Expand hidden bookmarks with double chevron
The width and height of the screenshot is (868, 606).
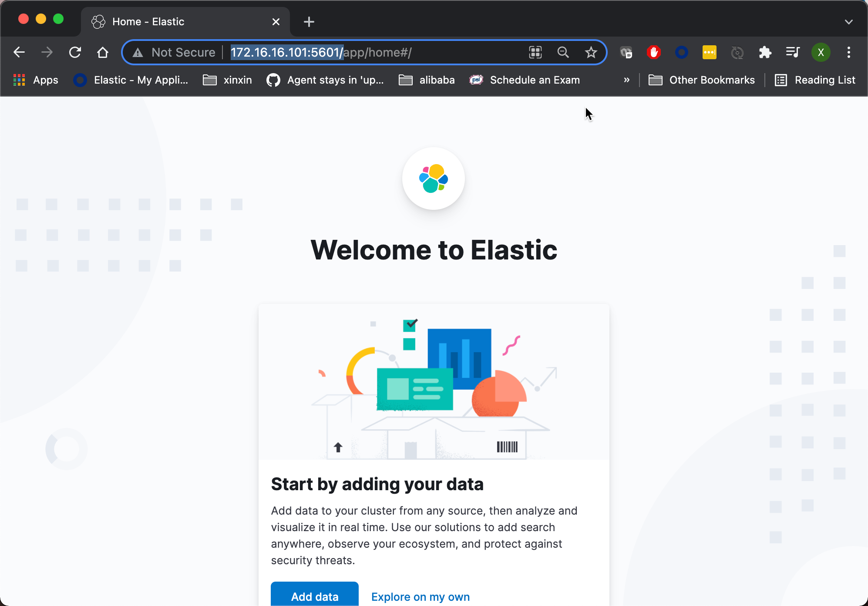pos(626,80)
